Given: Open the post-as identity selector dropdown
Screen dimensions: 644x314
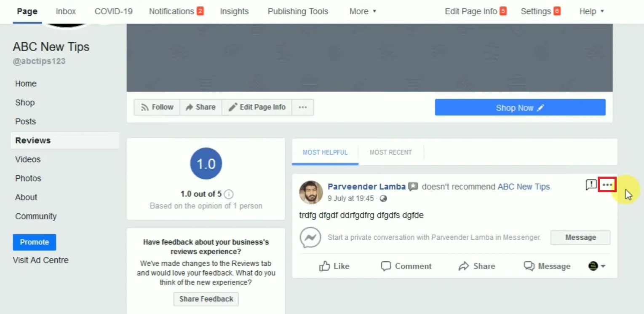Looking at the screenshot, I should point(597,266).
